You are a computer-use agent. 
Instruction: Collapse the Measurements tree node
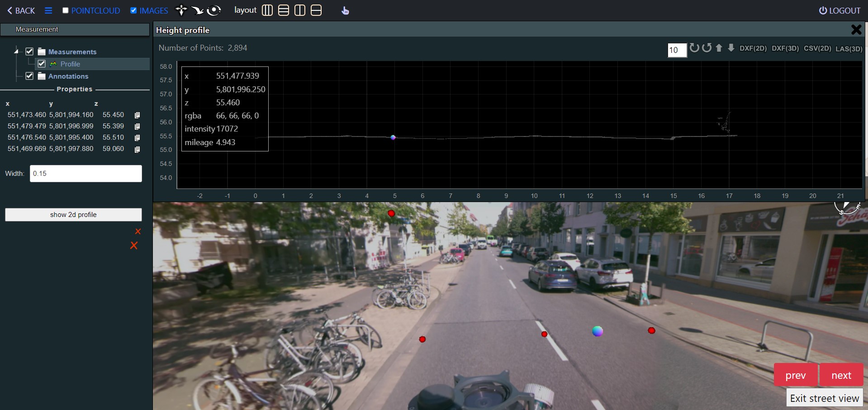(x=17, y=52)
